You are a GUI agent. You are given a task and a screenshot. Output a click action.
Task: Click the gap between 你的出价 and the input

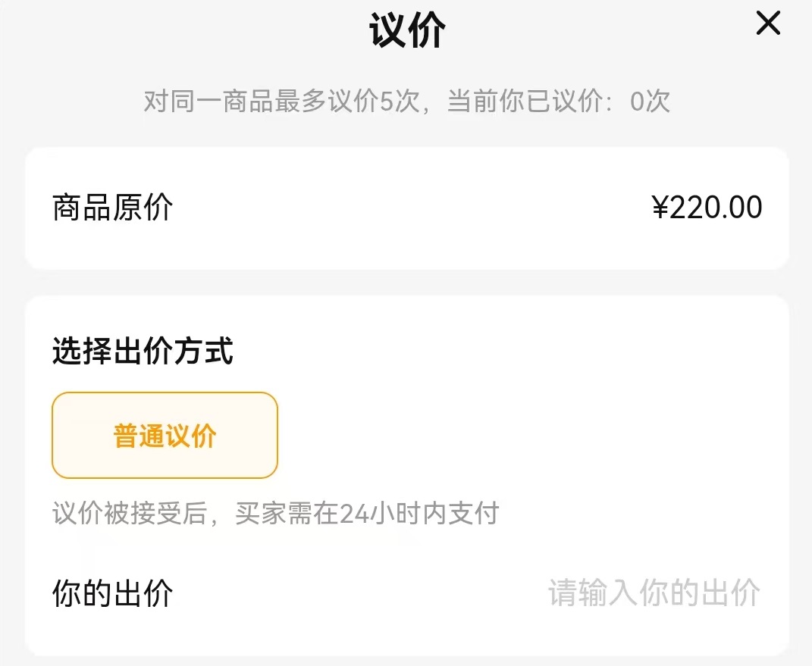click(x=356, y=593)
